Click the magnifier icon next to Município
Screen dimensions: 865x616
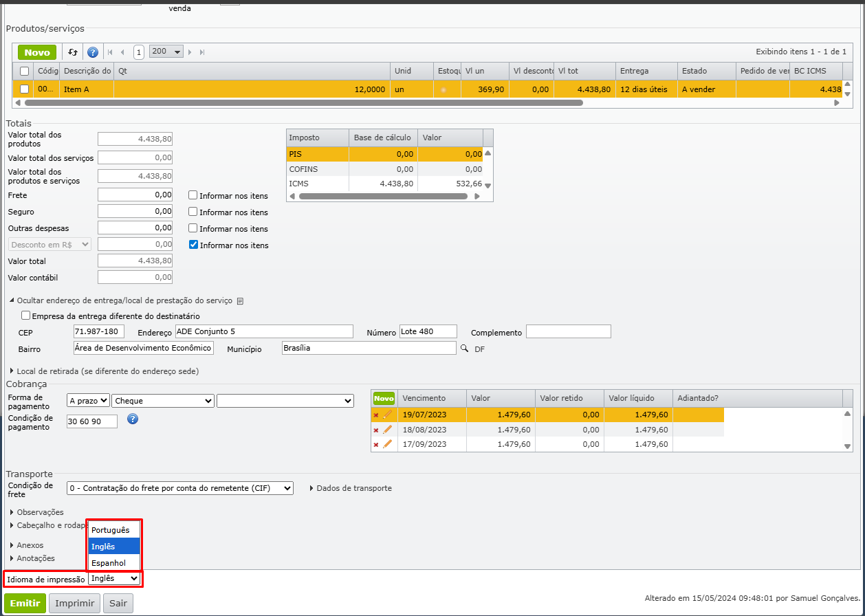(464, 349)
